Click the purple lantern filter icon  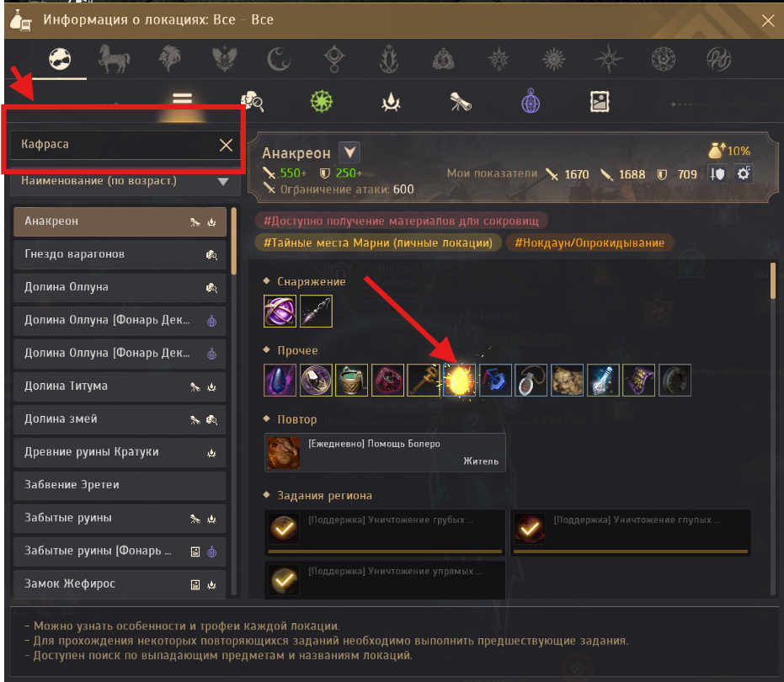pyautogui.click(x=531, y=101)
